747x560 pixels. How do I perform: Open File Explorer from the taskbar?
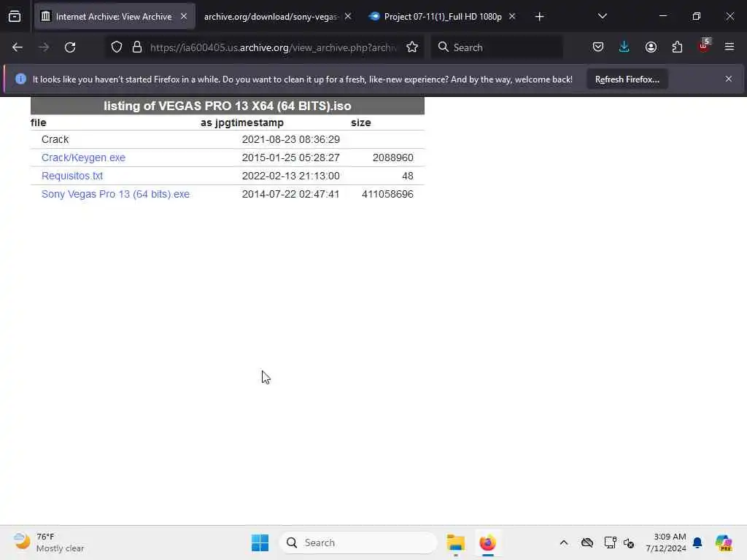455,542
